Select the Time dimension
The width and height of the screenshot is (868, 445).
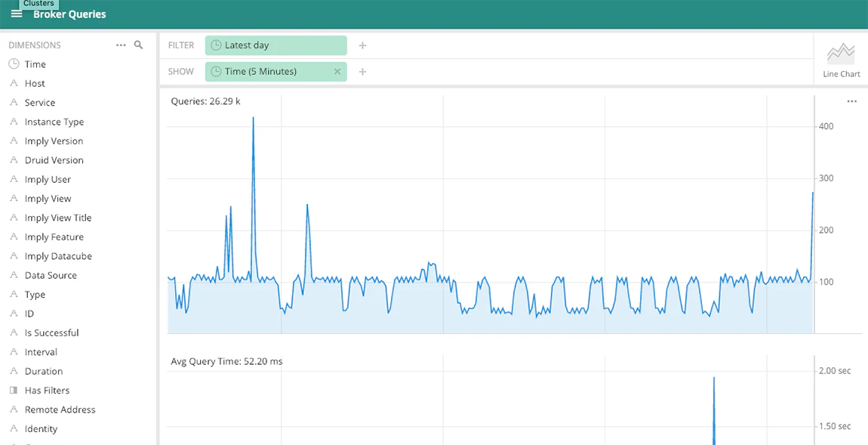tap(35, 64)
